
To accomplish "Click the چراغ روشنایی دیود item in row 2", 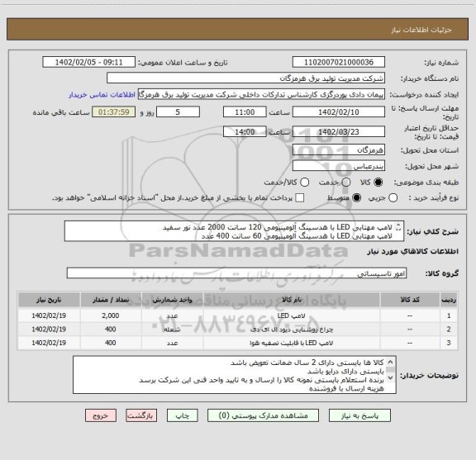I will coord(292,330).
